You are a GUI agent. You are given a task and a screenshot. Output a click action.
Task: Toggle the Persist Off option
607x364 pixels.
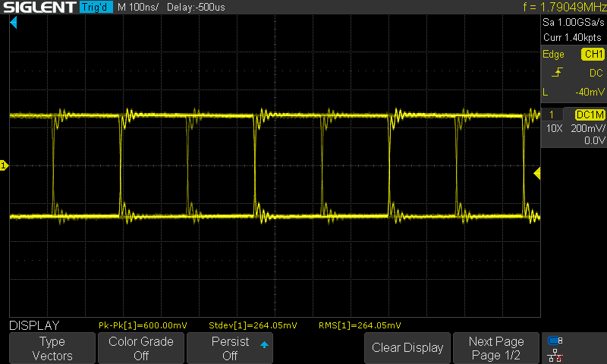(x=230, y=348)
